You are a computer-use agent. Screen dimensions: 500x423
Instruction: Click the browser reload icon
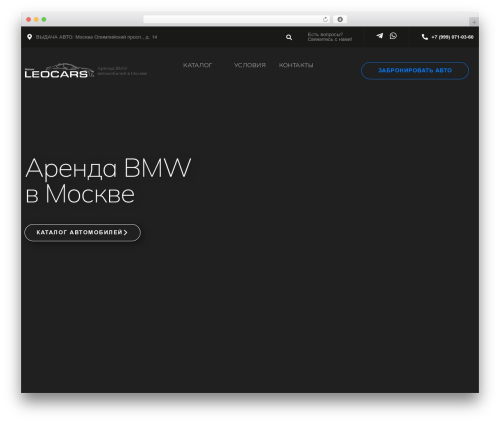(325, 20)
